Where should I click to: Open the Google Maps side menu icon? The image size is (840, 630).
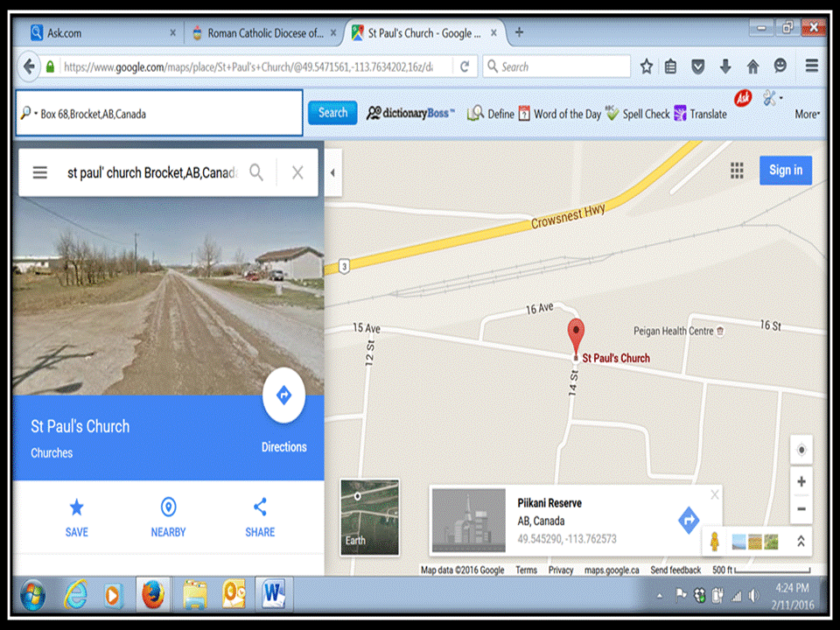tap(40, 172)
